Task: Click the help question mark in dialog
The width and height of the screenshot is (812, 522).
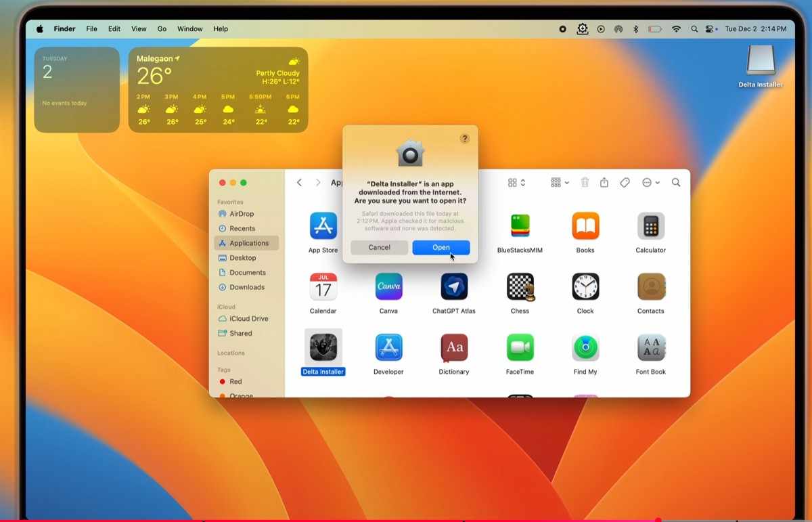Action: pos(464,138)
